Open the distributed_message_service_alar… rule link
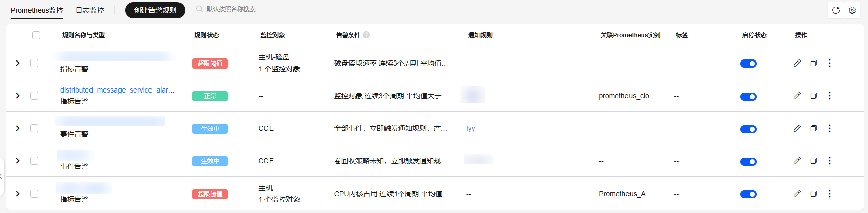This screenshot has width=868, height=213. [117, 90]
